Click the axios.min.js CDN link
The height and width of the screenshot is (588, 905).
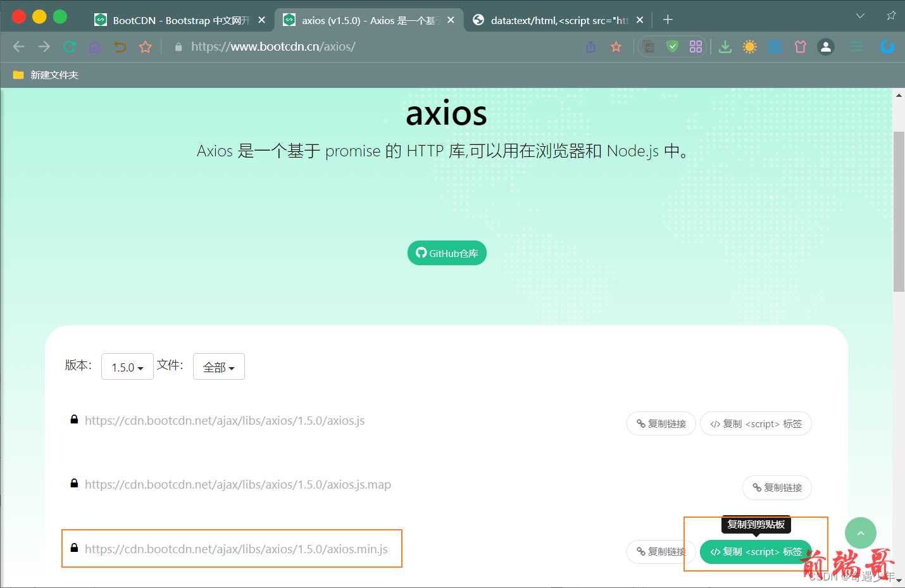click(x=236, y=549)
